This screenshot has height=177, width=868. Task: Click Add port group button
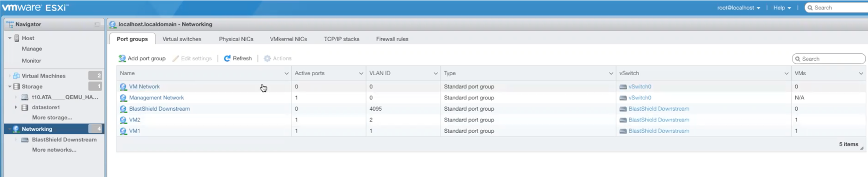click(142, 58)
